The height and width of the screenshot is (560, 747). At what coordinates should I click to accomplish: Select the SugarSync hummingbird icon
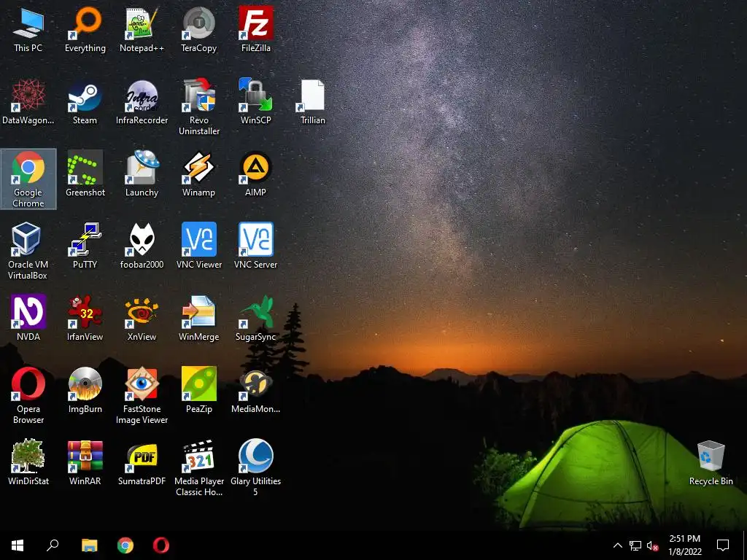click(256, 318)
